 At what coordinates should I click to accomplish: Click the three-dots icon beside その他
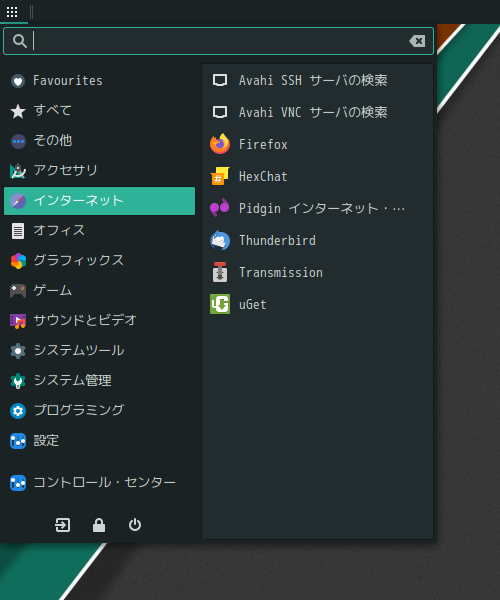pos(18,141)
